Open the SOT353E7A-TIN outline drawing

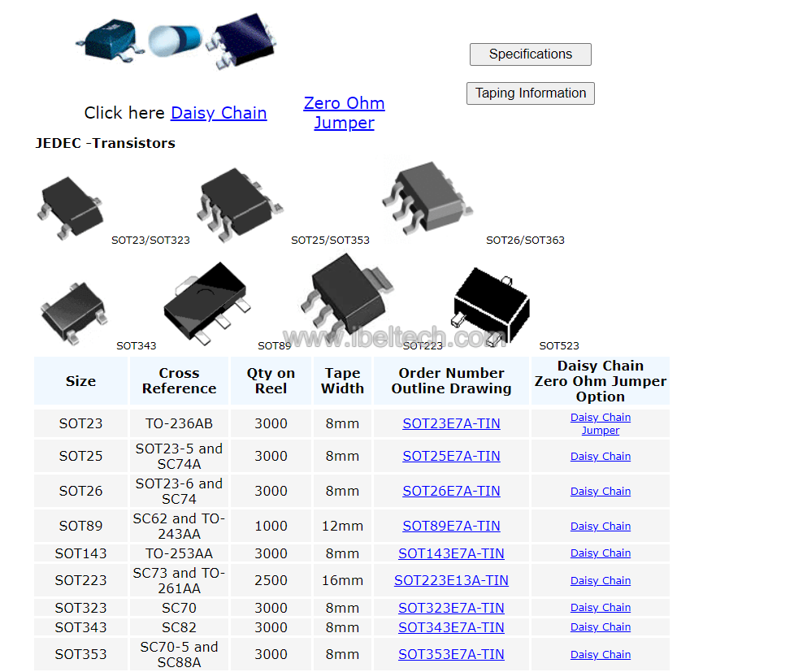[451, 654]
